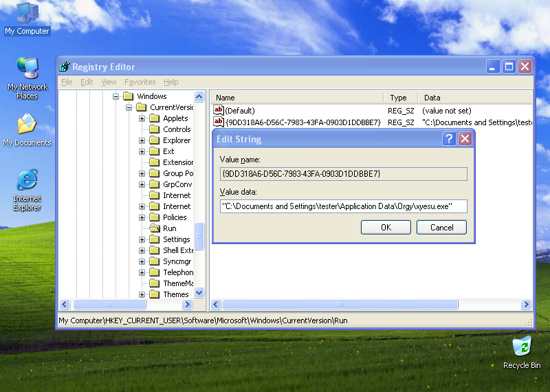Expand the Explorer registry key
Viewport: 550px width, 392px height.
pos(142,140)
